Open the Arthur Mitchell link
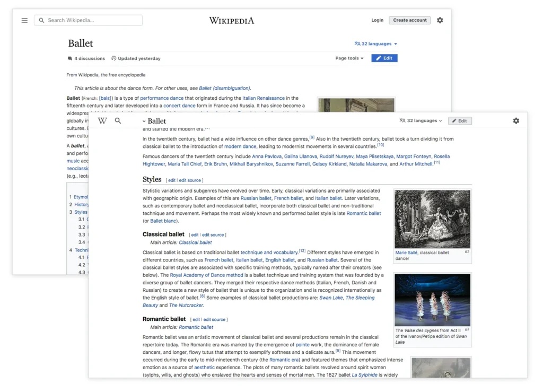Image resolution: width=543 pixels, height=392 pixels. pyautogui.click(x=416, y=164)
